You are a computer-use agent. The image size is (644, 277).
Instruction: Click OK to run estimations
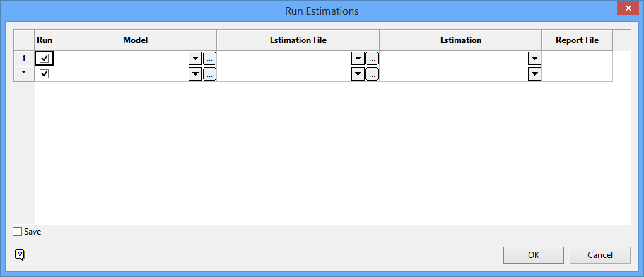pyautogui.click(x=534, y=255)
